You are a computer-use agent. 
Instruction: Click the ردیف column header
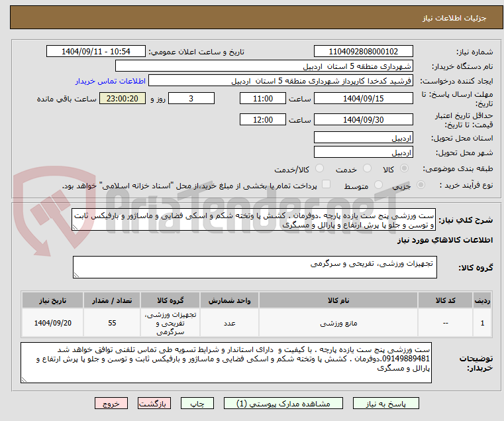point(482,300)
